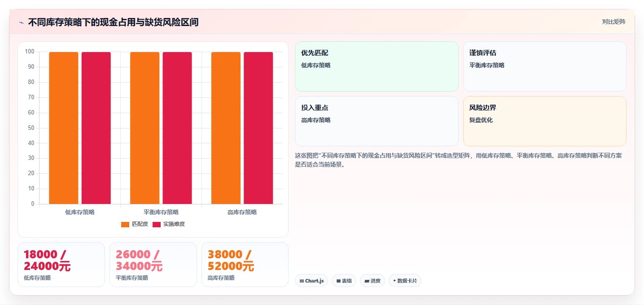Toggle the 匹配度 legend entry
Image resolution: width=644 pixels, height=305 pixels.
(135, 224)
